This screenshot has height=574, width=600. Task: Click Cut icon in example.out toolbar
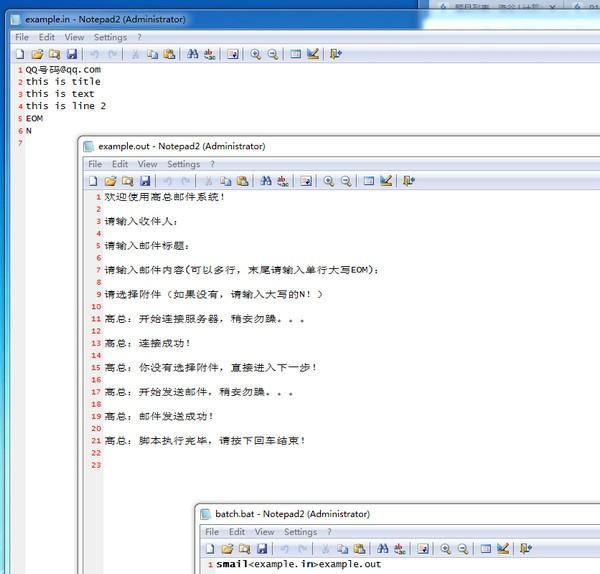(x=209, y=181)
